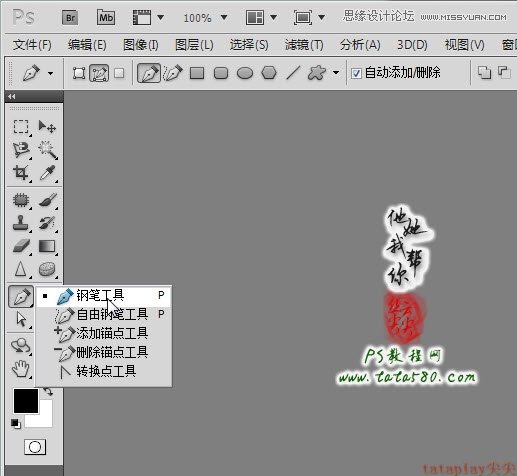
Task: Select the Eyedropper tool
Action: (48, 173)
